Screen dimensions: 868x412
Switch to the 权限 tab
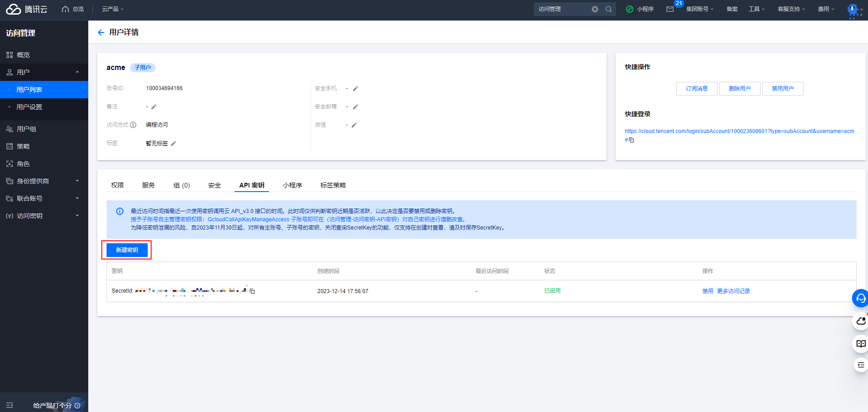117,185
